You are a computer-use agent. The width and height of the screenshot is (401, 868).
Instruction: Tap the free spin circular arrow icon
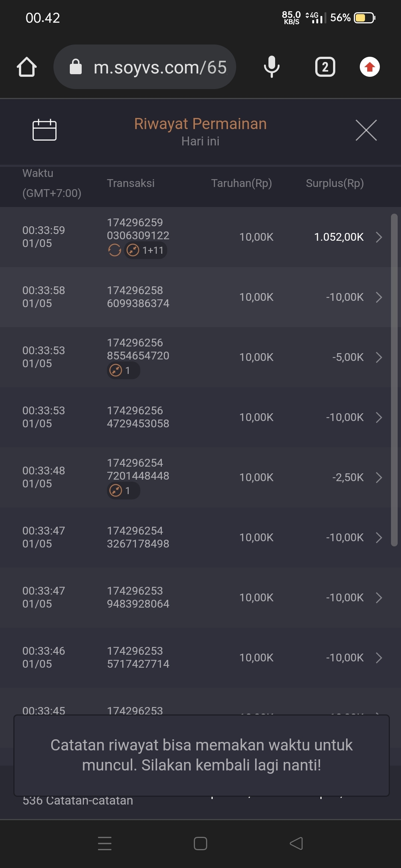click(114, 250)
